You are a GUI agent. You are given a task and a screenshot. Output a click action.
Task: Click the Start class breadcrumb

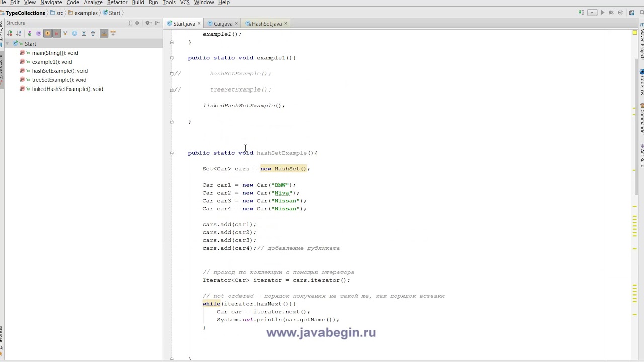tap(112, 13)
